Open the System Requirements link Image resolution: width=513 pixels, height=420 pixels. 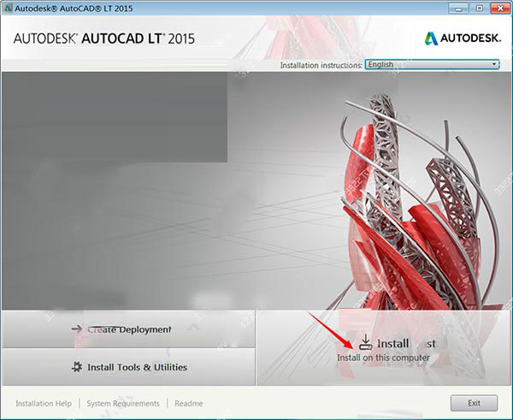(x=123, y=403)
